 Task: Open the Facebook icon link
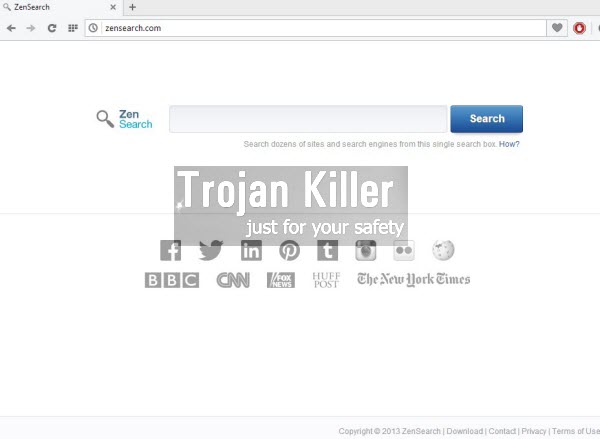coord(171,251)
